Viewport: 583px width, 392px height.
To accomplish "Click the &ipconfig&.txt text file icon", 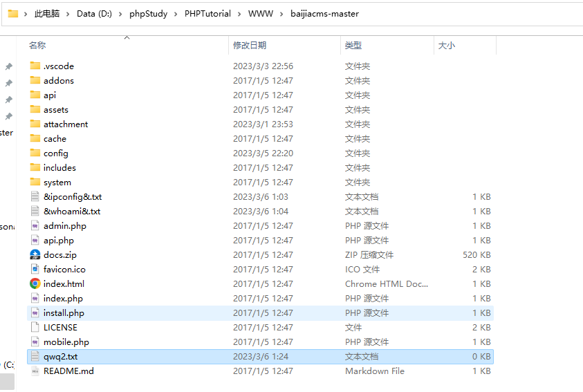I will click(35, 196).
